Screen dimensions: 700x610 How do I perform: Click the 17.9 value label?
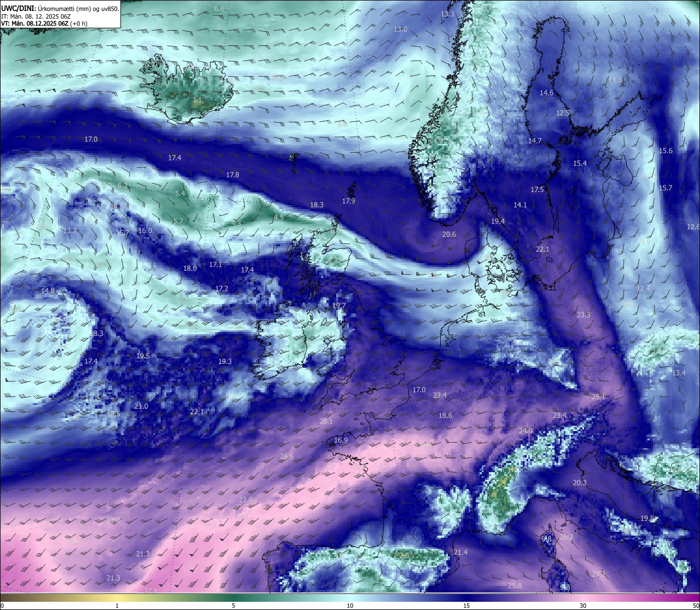[x=348, y=201]
